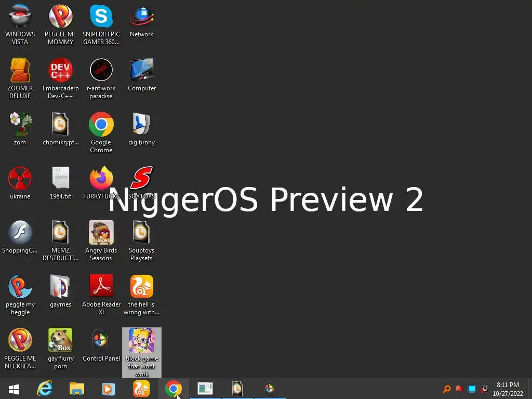The width and height of the screenshot is (532, 399).
Task: Switch to the clock-file window in the taskbar
Action: (237, 389)
